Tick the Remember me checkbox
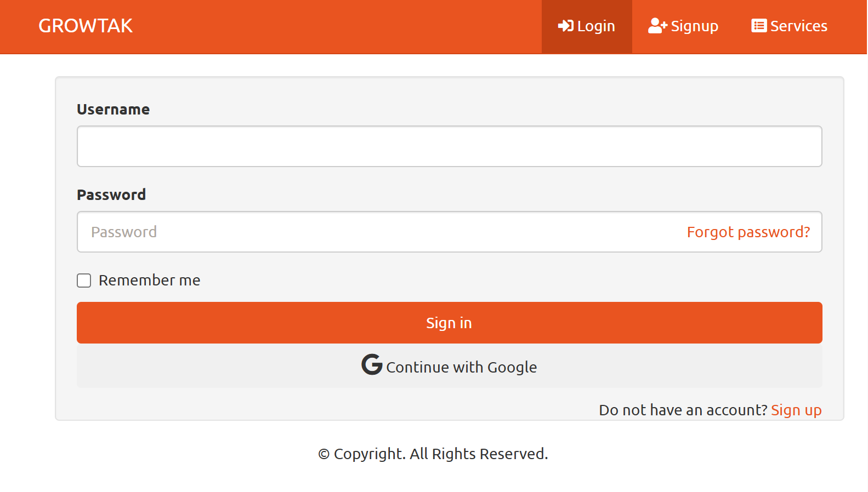This screenshot has width=868, height=492. coord(84,281)
